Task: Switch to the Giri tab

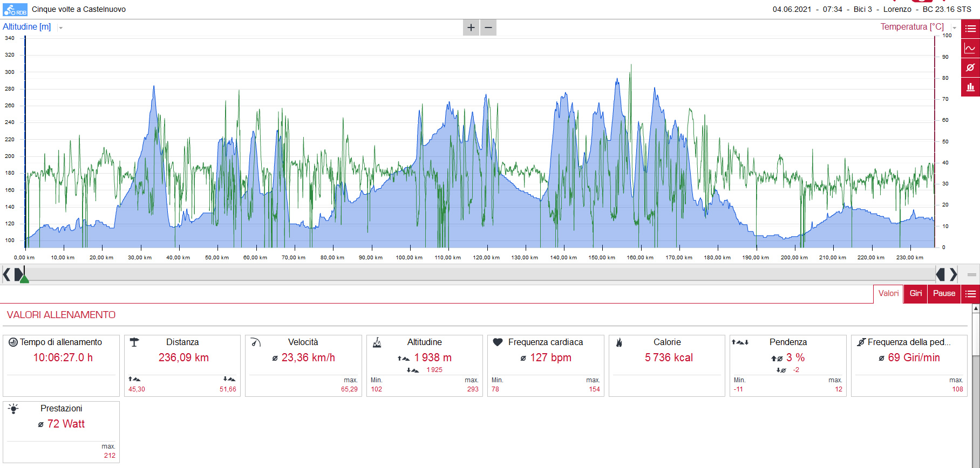Action: [916, 294]
